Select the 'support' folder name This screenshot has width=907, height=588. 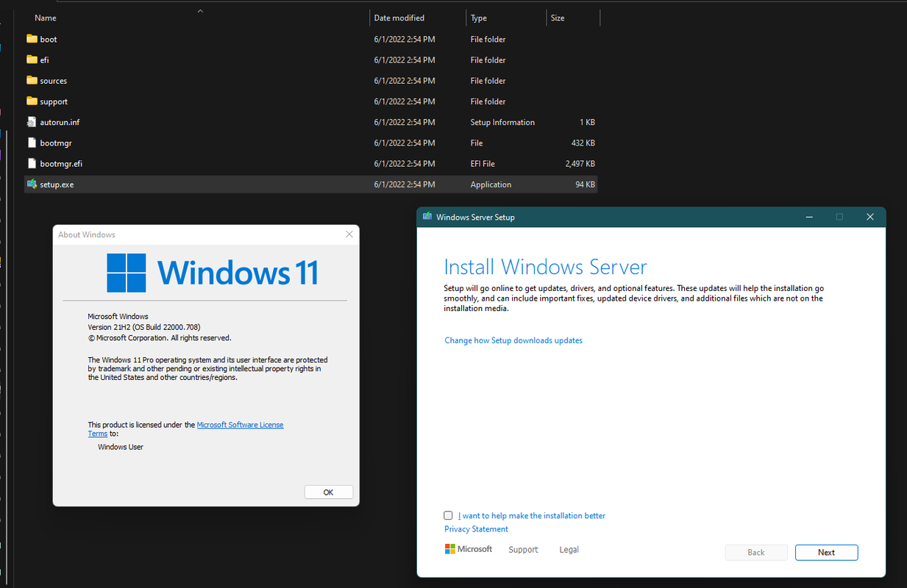pyautogui.click(x=54, y=101)
